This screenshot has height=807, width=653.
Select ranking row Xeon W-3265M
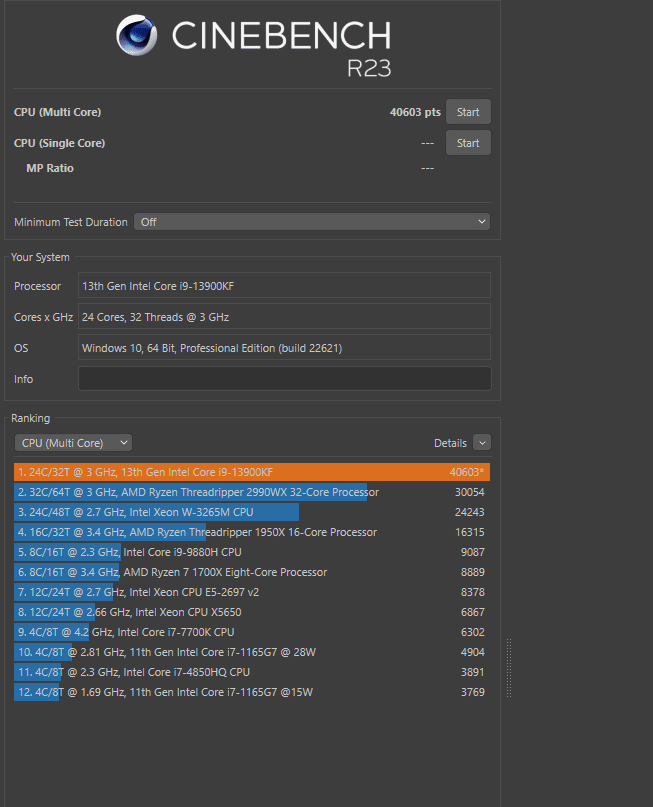[x=252, y=512]
